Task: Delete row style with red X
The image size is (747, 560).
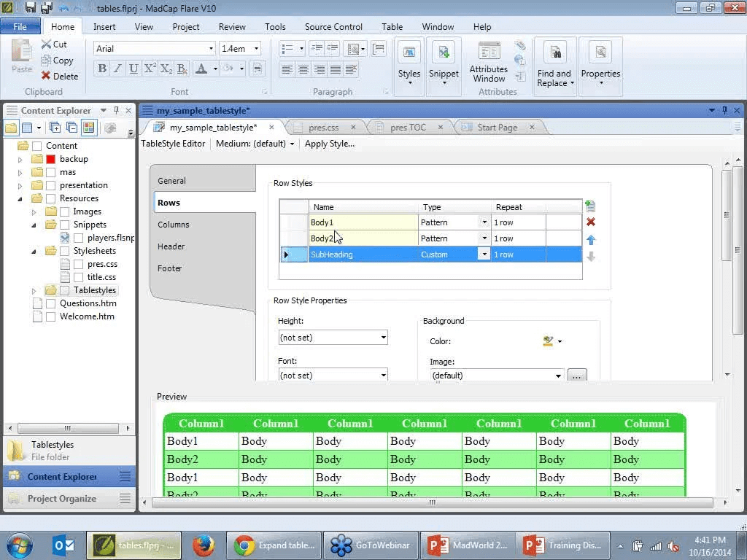Action: [x=591, y=222]
